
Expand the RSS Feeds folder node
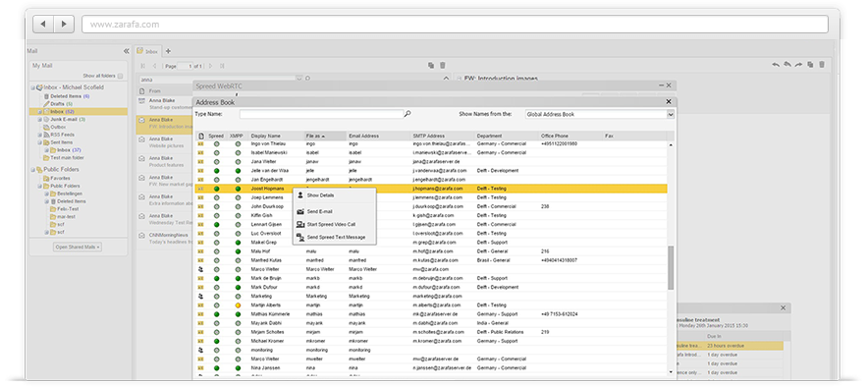(39, 135)
